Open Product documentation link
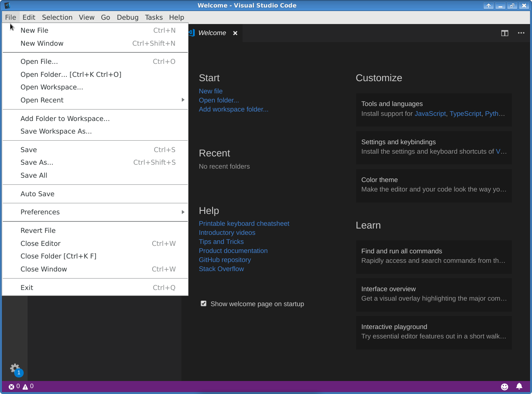The image size is (532, 394). pyautogui.click(x=233, y=251)
